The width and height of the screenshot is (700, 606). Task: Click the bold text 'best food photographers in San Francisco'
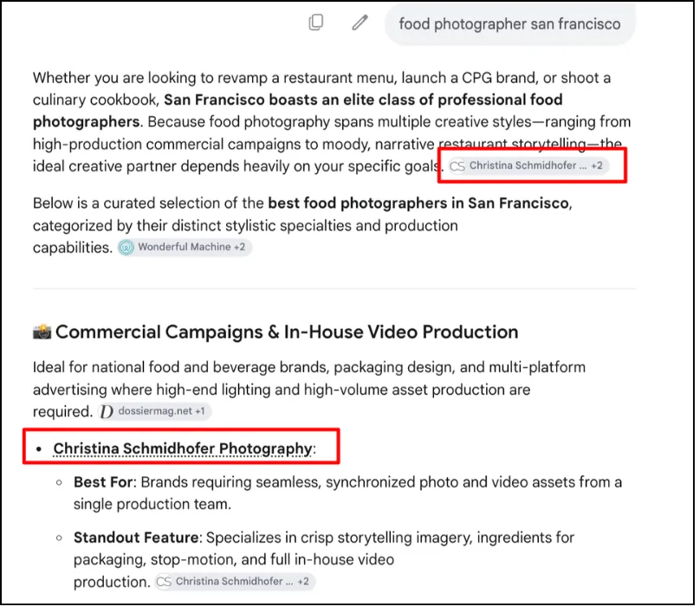(x=418, y=203)
